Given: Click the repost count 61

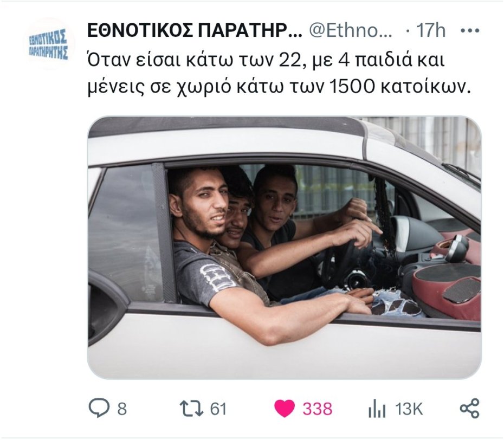Looking at the screenshot, I should (218, 409).
